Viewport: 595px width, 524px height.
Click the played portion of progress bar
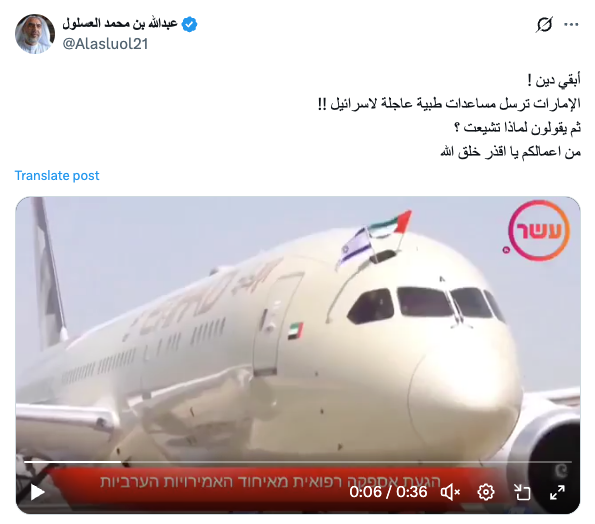tap(72, 462)
